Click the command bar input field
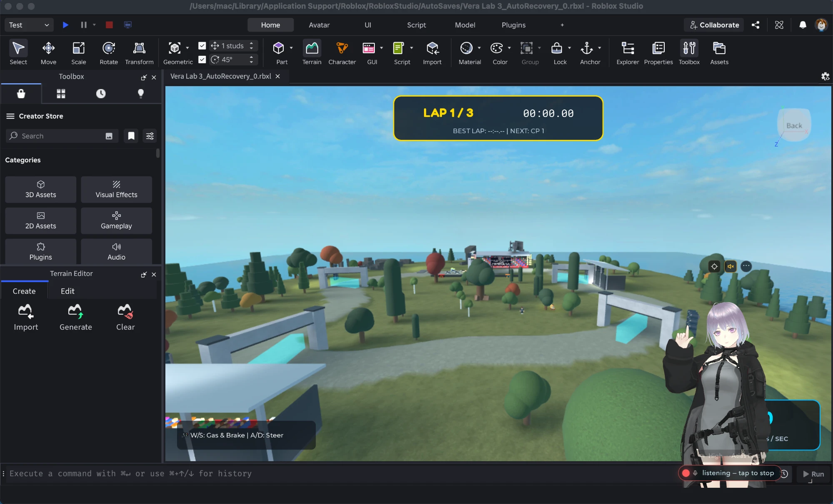This screenshot has height=504, width=833. click(342, 474)
